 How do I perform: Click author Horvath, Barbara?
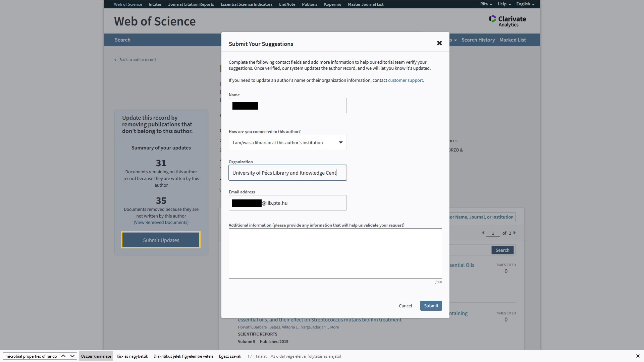pyautogui.click(x=252, y=327)
